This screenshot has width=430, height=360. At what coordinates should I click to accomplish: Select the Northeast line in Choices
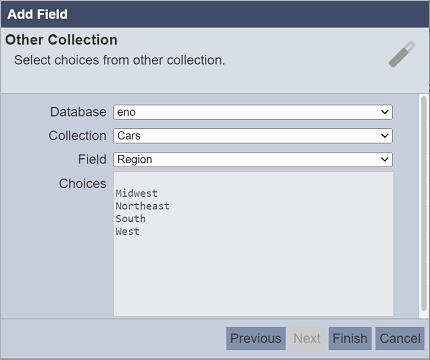pyautogui.click(x=142, y=206)
